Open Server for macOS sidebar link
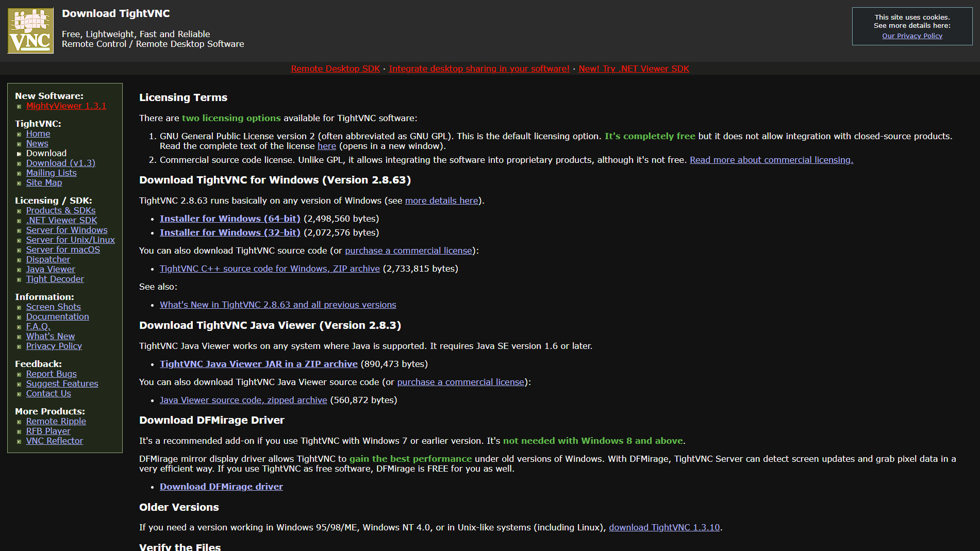980x551 pixels. click(x=63, y=249)
